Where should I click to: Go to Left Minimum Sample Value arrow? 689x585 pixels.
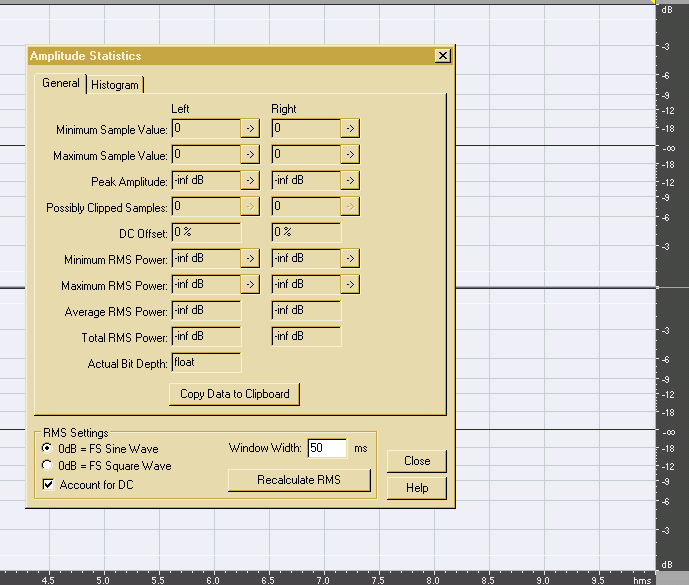click(x=250, y=128)
